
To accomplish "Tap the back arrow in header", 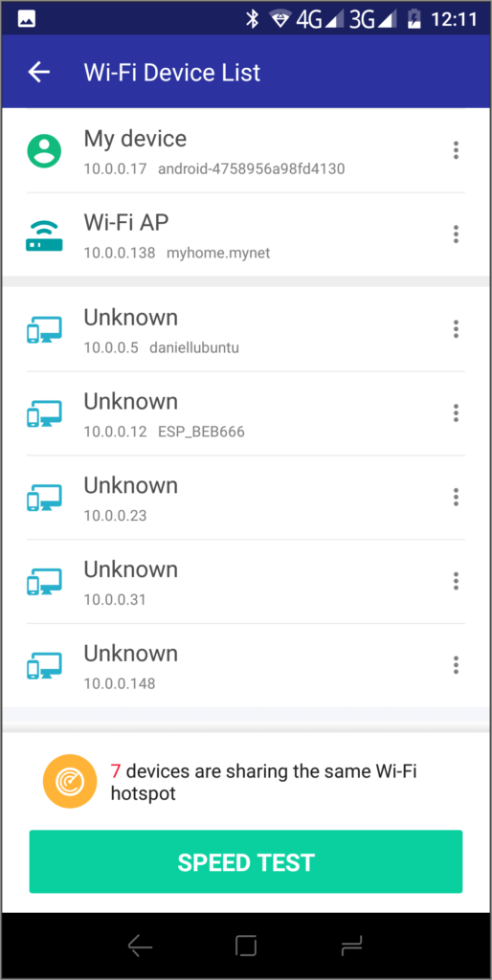I will (x=38, y=73).
